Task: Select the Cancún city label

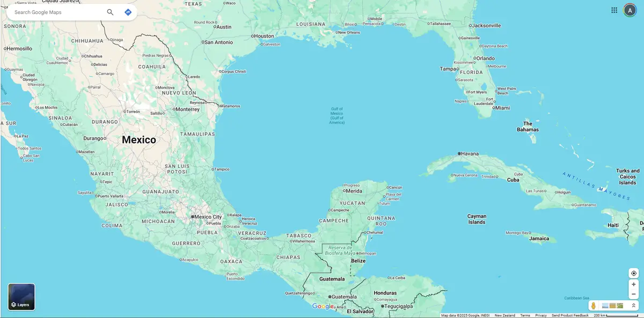Action: tap(396, 187)
